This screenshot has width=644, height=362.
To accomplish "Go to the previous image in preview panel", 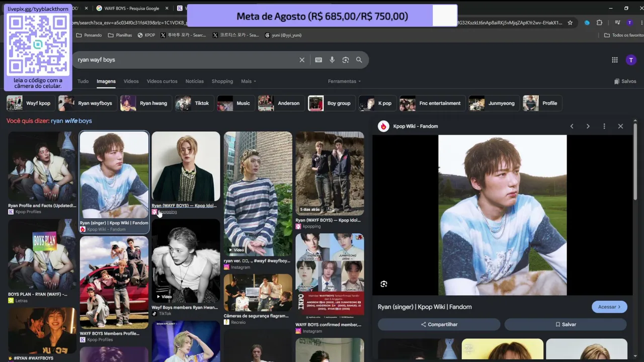I will pos(572,126).
